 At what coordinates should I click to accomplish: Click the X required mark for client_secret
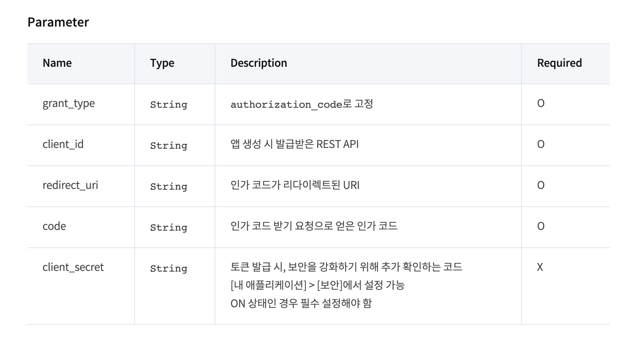[x=540, y=267]
